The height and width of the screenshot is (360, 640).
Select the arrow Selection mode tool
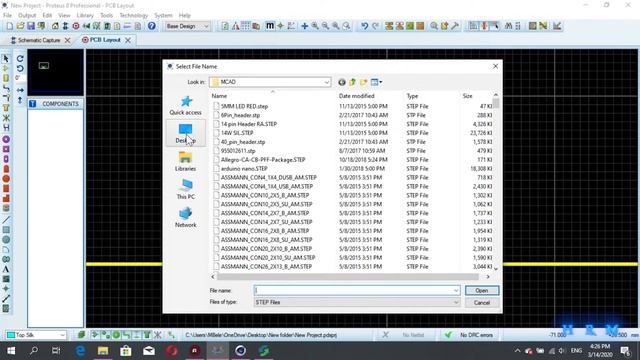point(6,59)
